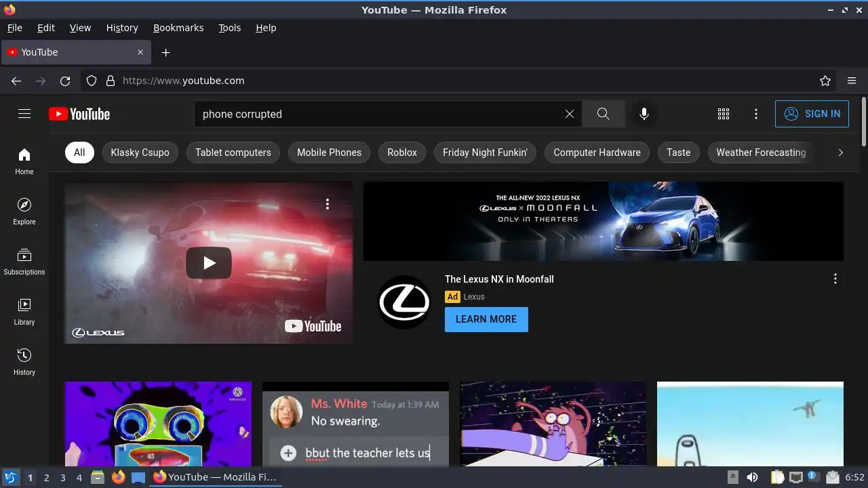
Task: Select the All filter chip
Action: pos(79,152)
